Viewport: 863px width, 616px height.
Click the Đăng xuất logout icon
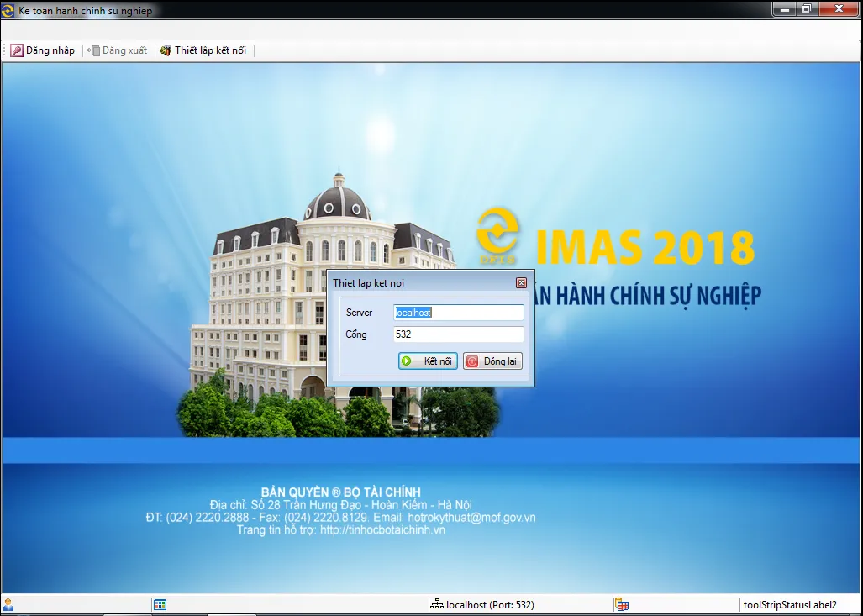pyautogui.click(x=92, y=50)
